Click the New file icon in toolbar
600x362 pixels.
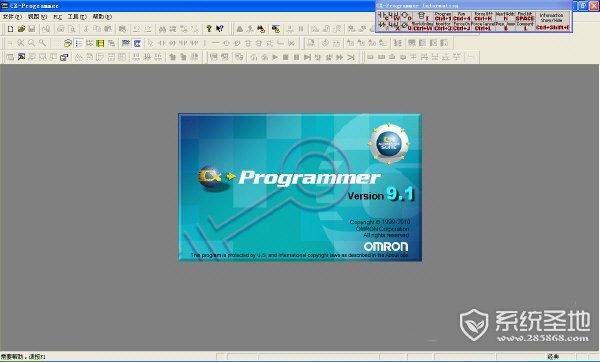[11, 29]
